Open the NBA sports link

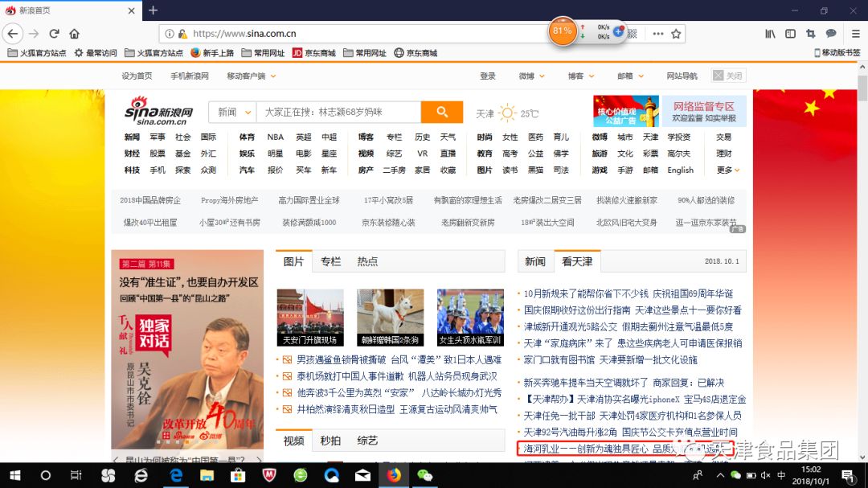click(x=275, y=137)
